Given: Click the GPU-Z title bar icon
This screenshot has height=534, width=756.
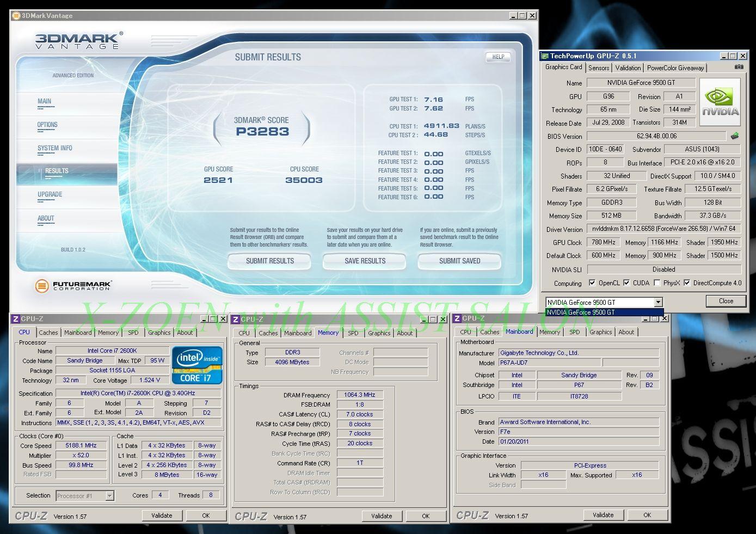Looking at the screenshot, I should (545, 56).
